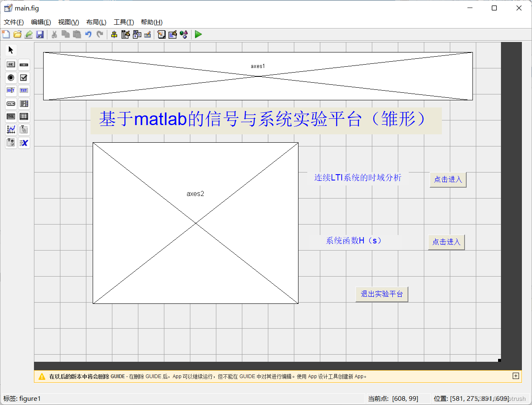Open the 布局(L) menu

(x=96, y=22)
